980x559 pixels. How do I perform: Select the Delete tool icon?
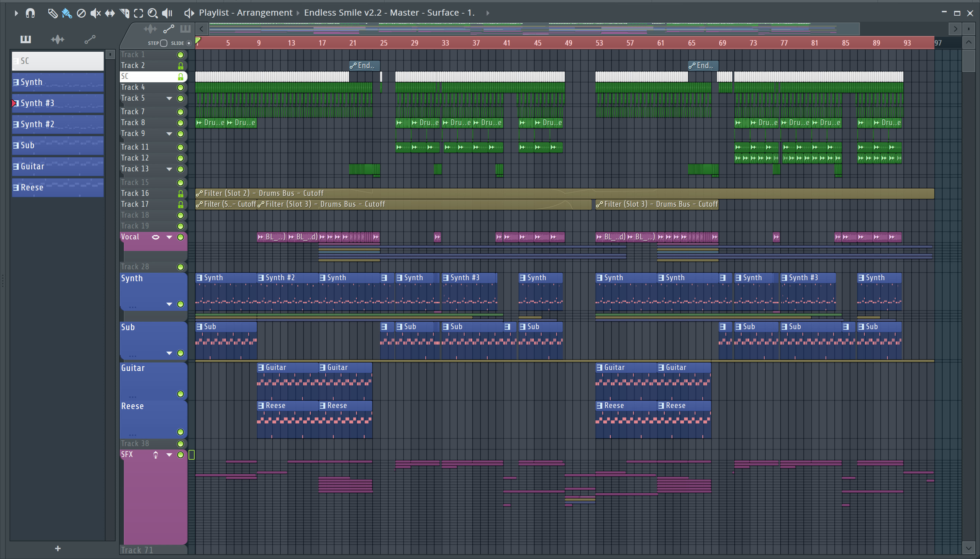tap(81, 14)
